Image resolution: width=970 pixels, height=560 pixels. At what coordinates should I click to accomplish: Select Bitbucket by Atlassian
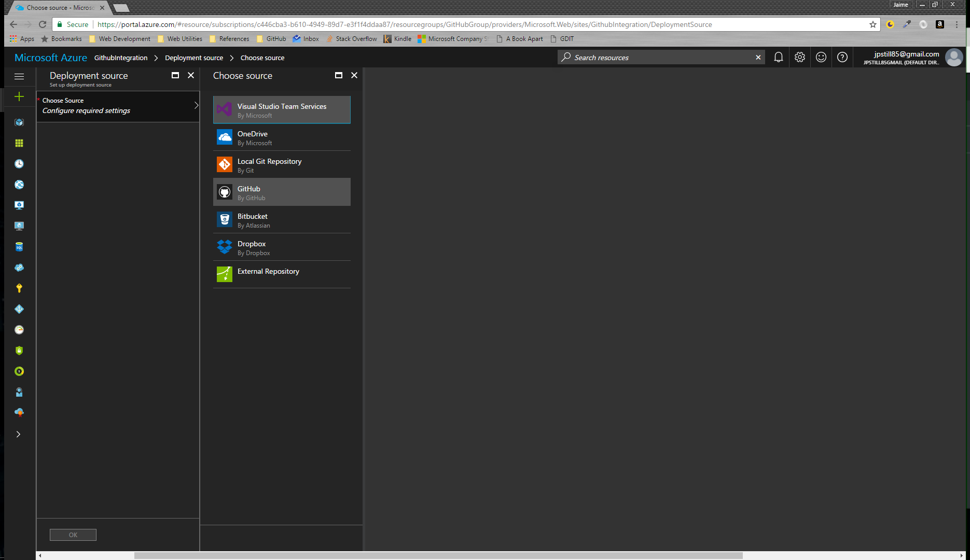281,220
